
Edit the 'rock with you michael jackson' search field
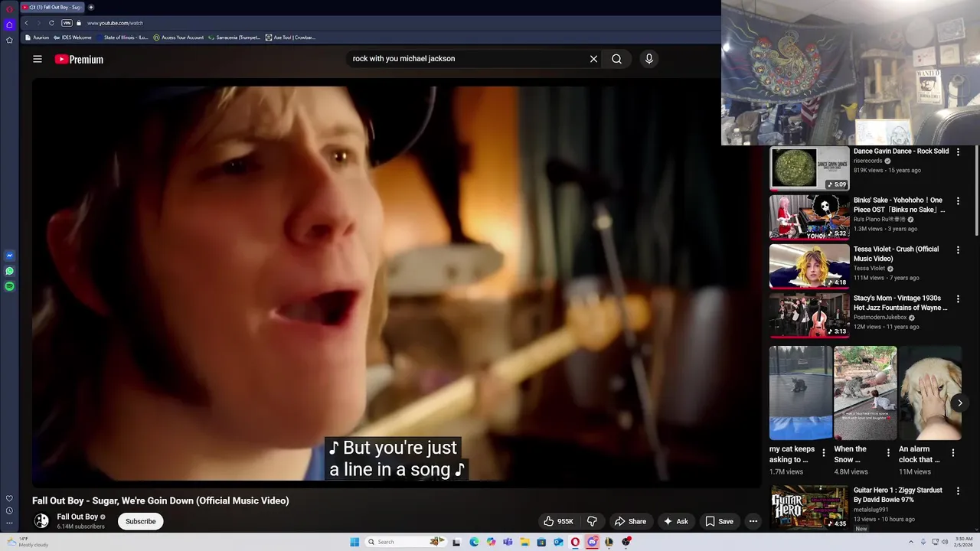click(467, 59)
